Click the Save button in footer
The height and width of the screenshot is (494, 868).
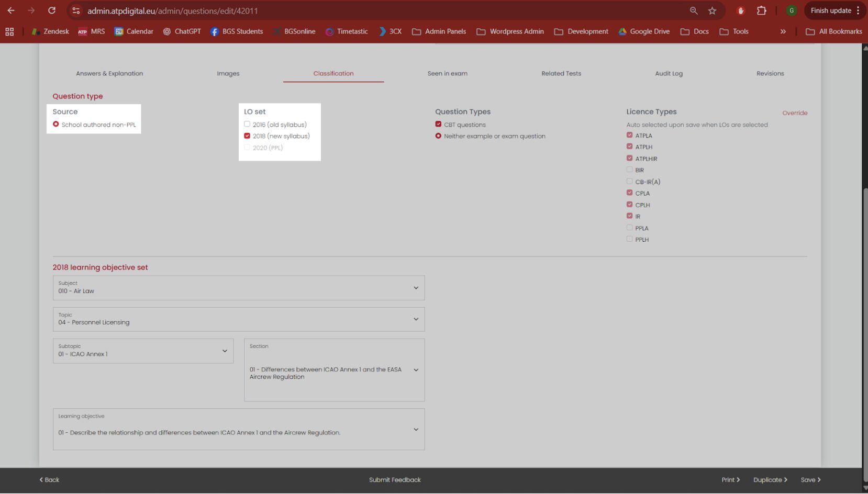810,480
